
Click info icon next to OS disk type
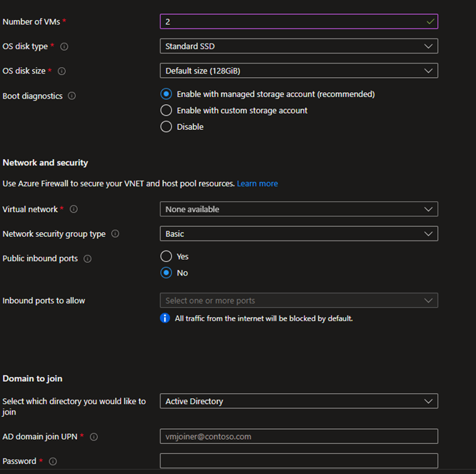[x=64, y=46]
